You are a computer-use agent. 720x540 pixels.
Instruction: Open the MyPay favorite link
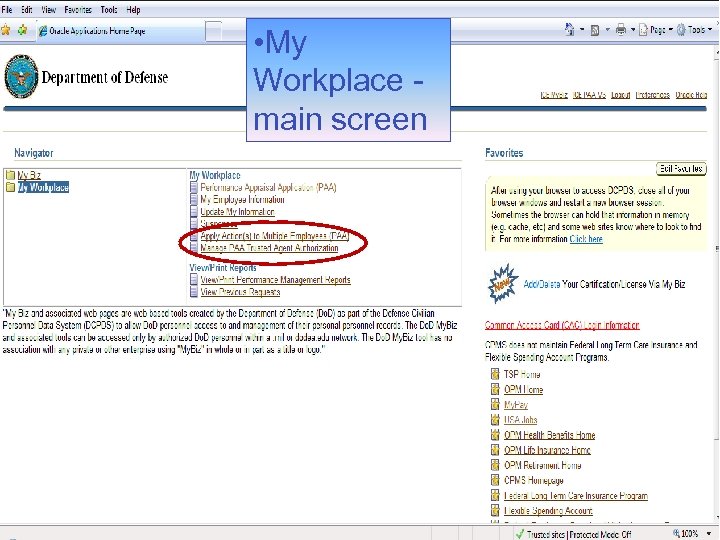click(x=516, y=405)
